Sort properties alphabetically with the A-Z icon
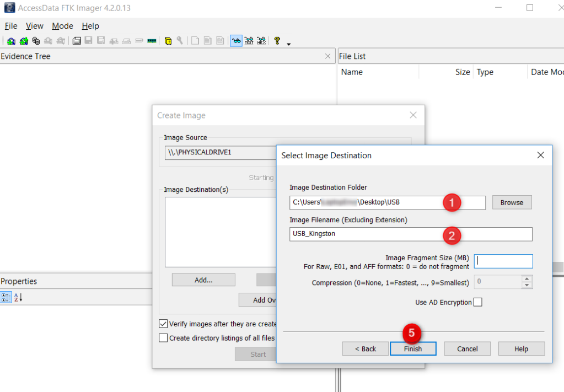Image resolution: width=564 pixels, height=392 pixels. pyautogui.click(x=18, y=298)
